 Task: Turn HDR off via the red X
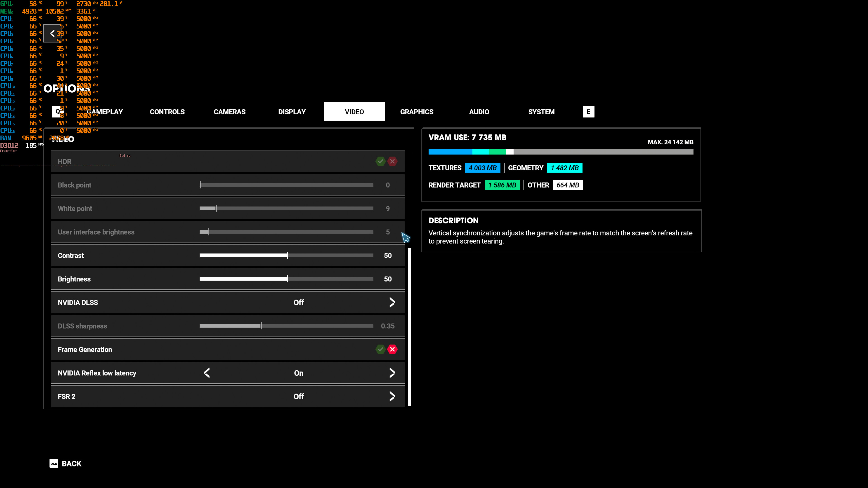[392, 161]
